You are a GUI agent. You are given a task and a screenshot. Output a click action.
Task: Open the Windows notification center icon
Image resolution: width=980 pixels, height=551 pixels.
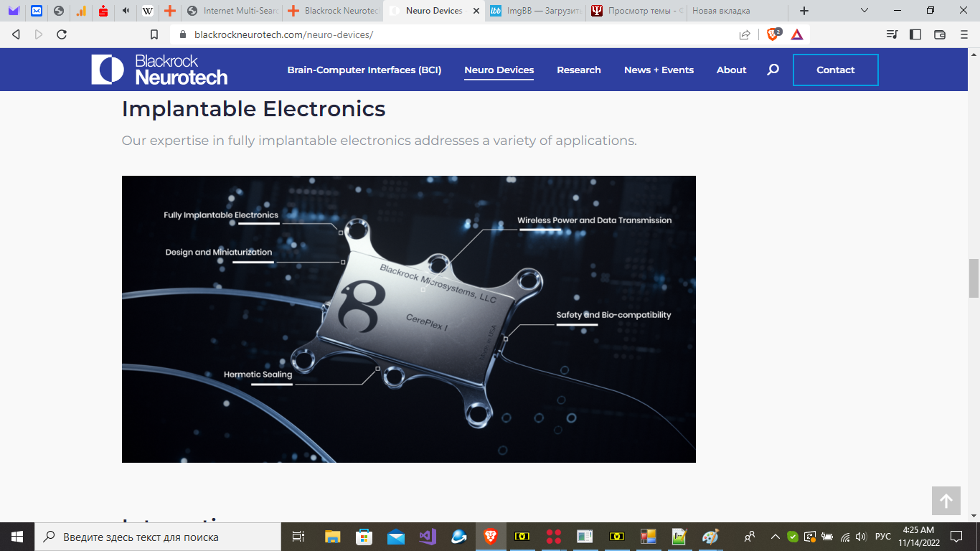[x=956, y=537]
